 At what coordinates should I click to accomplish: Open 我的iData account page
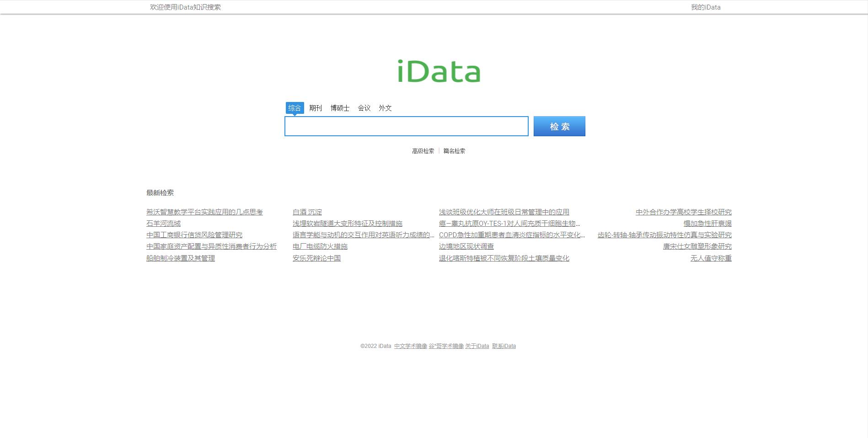(705, 7)
